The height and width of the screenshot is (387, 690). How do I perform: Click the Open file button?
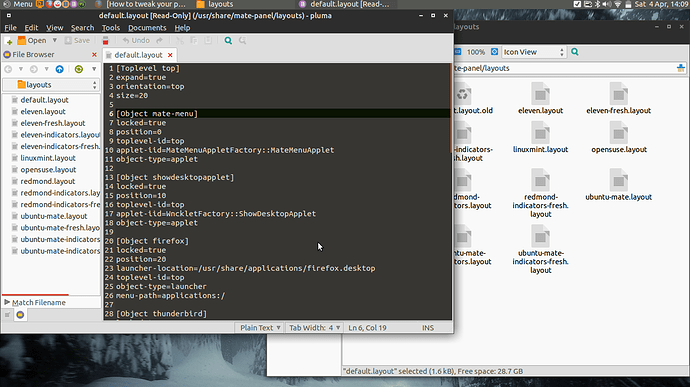32,41
